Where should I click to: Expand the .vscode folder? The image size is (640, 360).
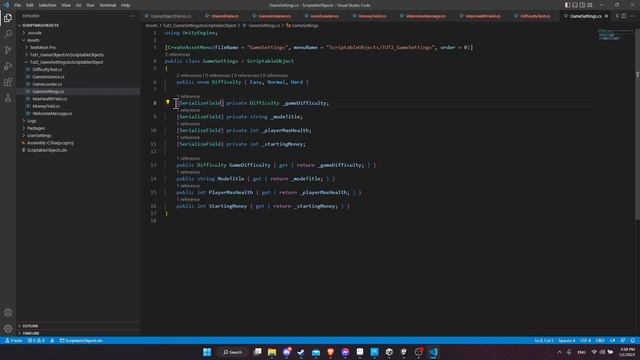[x=35, y=33]
